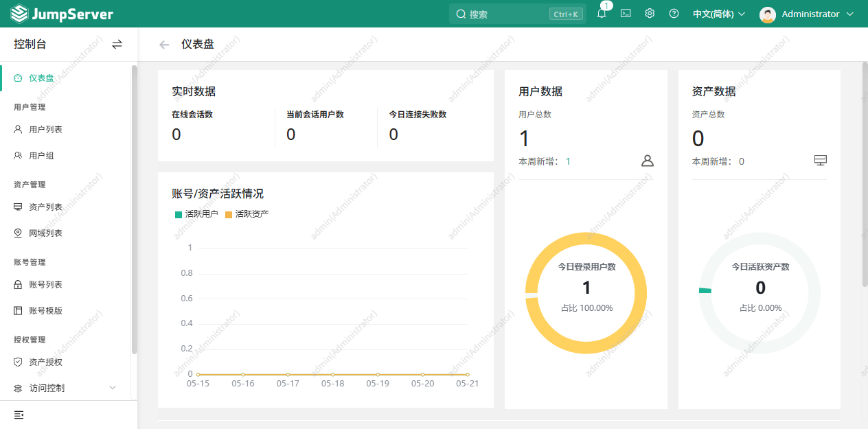Click user icon in 用户数据 card

click(648, 161)
